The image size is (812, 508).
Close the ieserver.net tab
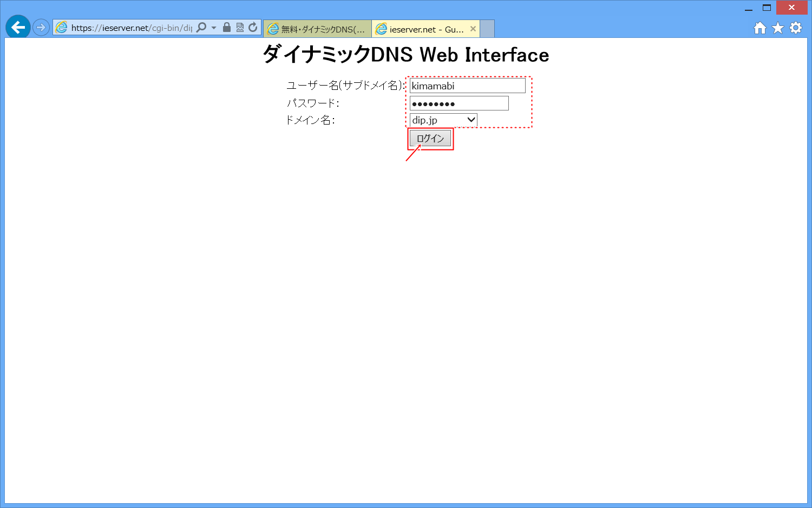point(473,29)
